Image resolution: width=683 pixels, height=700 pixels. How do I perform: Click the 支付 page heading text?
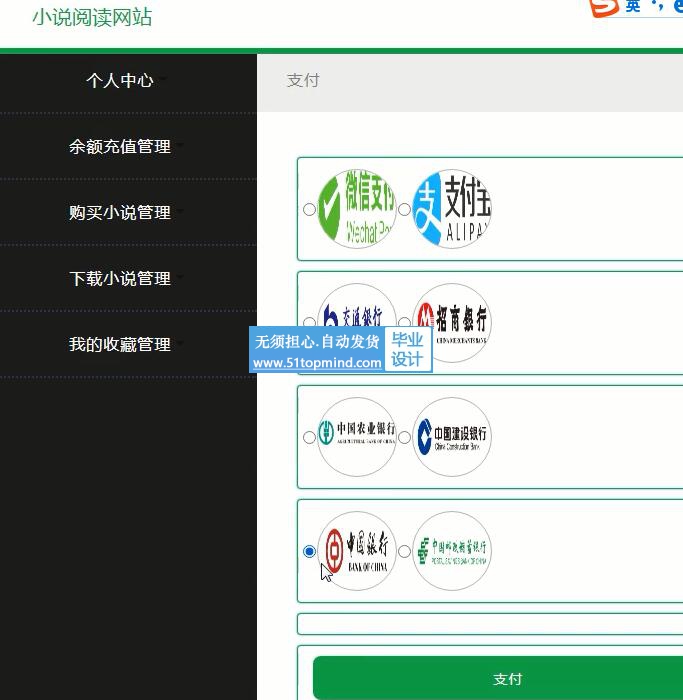(303, 80)
